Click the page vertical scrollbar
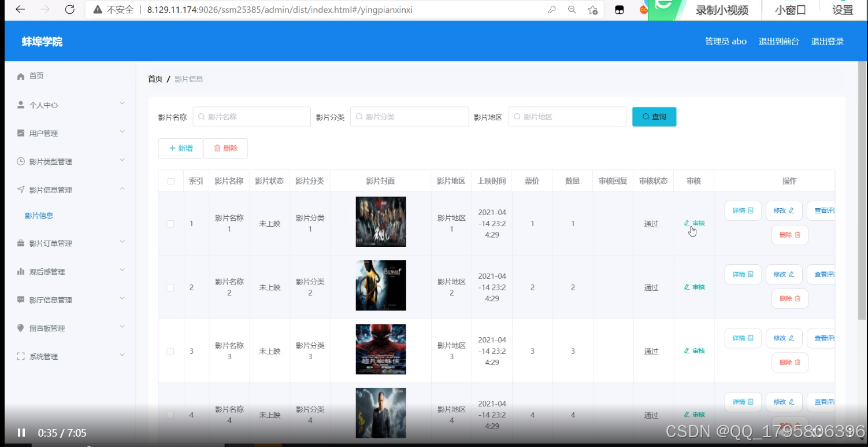This screenshot has height=447, width=868. (862, 191)
